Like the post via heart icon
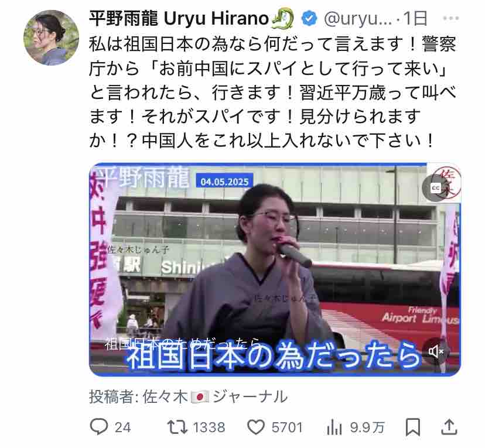This screenshot has width=485, height=448. 256,428
